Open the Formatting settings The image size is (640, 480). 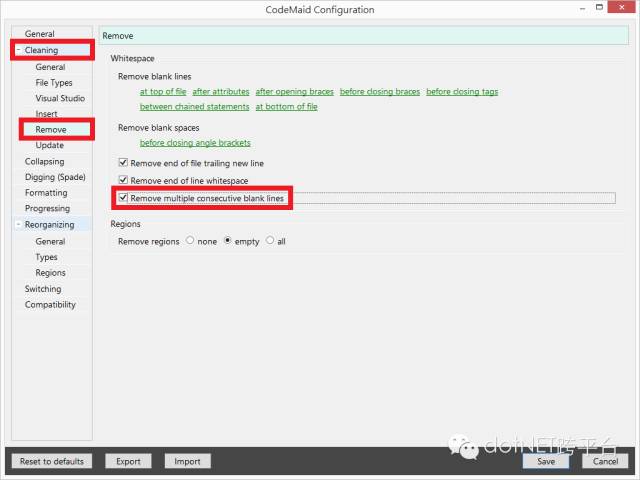(x=46, y=193)
